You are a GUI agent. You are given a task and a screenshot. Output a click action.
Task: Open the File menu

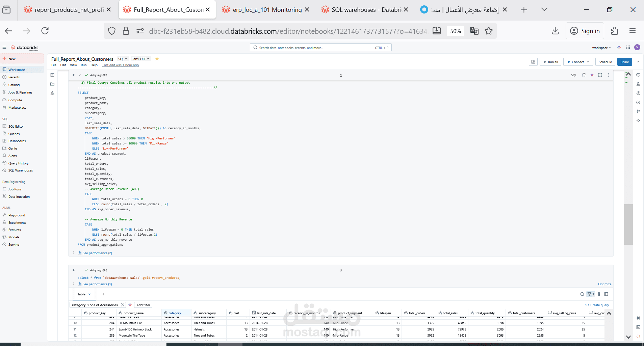pyautogui.click(x=54, y=65)
